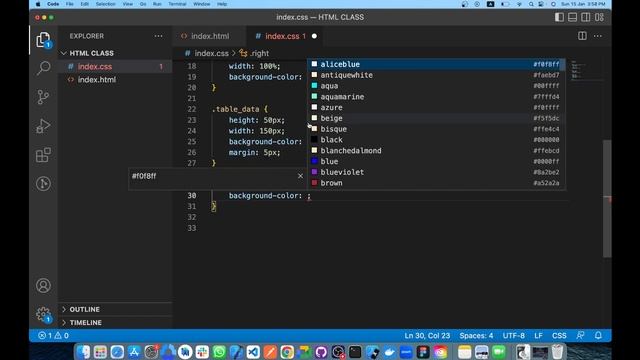The image size is (640, 360).
Task: Open Customize Layout icon
Action: [x=599, y=17]
